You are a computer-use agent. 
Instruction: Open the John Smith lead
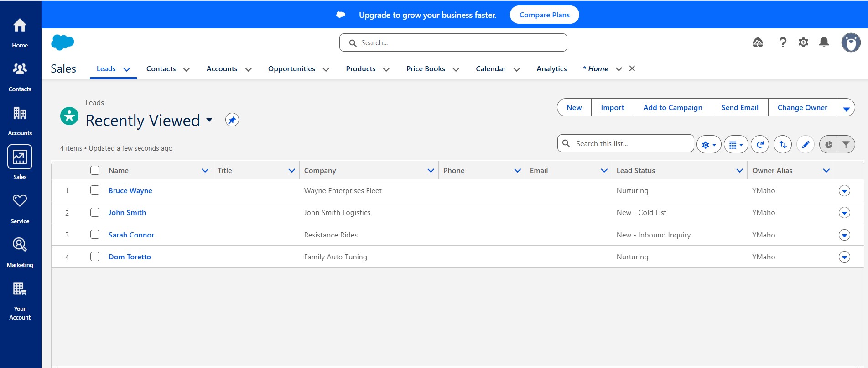127,212
